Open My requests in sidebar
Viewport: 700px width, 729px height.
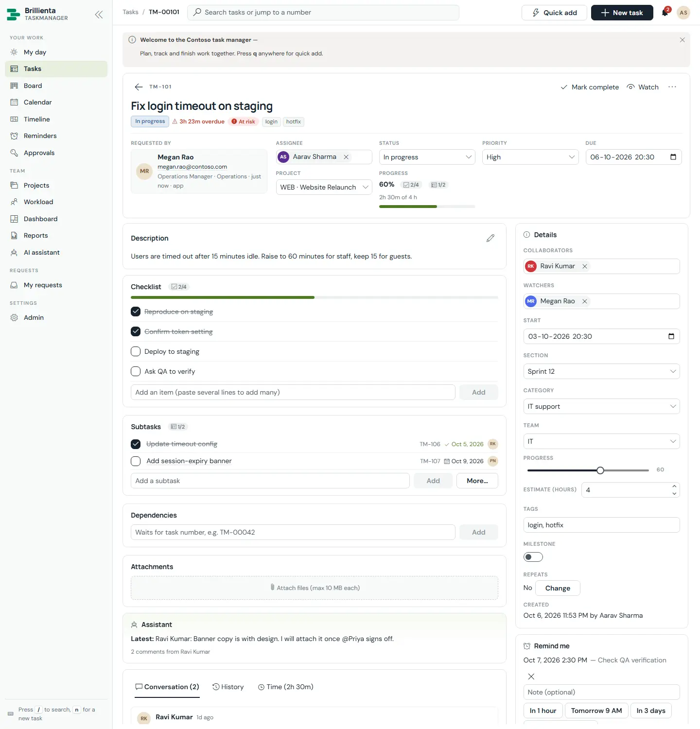56,285
